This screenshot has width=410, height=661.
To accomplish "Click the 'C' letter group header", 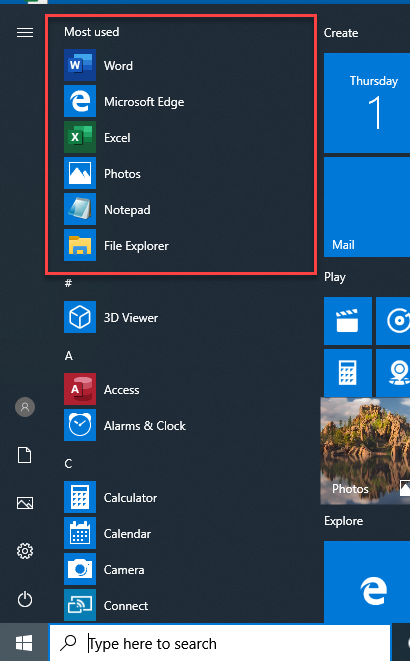I will click(68, 464).
